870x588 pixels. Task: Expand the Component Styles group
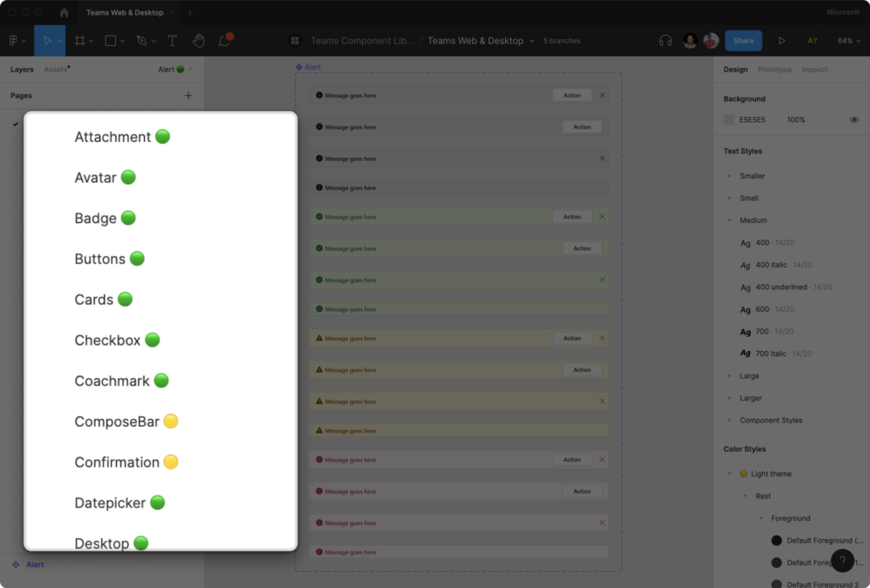pos(730,420)
